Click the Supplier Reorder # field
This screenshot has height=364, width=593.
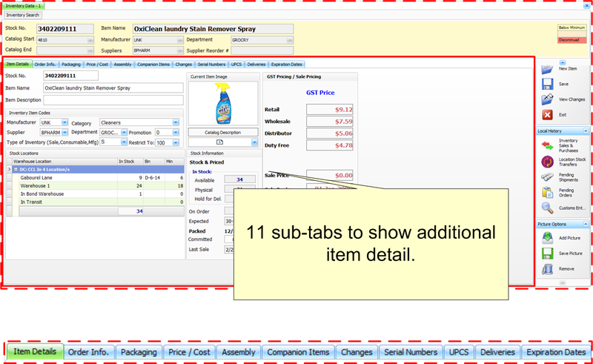262,50
